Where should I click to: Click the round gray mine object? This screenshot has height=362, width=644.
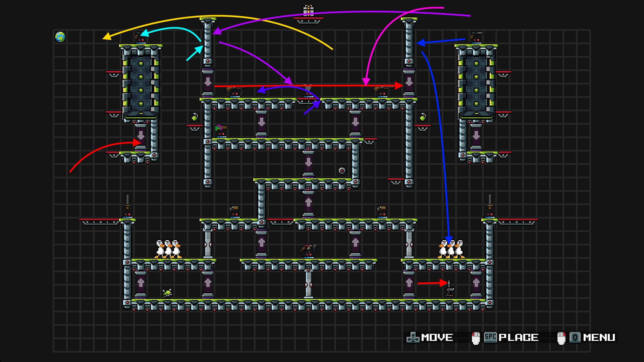(x=342, y=171)
